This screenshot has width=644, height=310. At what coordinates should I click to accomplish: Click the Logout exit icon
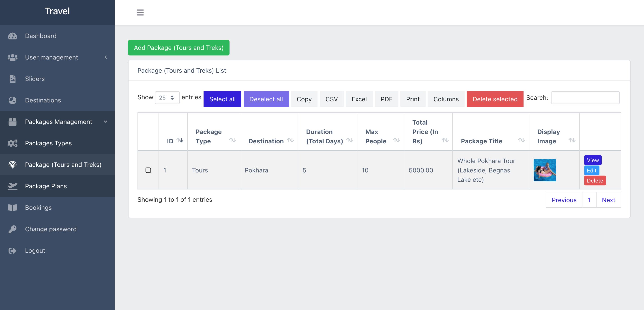tap(12, 251)
